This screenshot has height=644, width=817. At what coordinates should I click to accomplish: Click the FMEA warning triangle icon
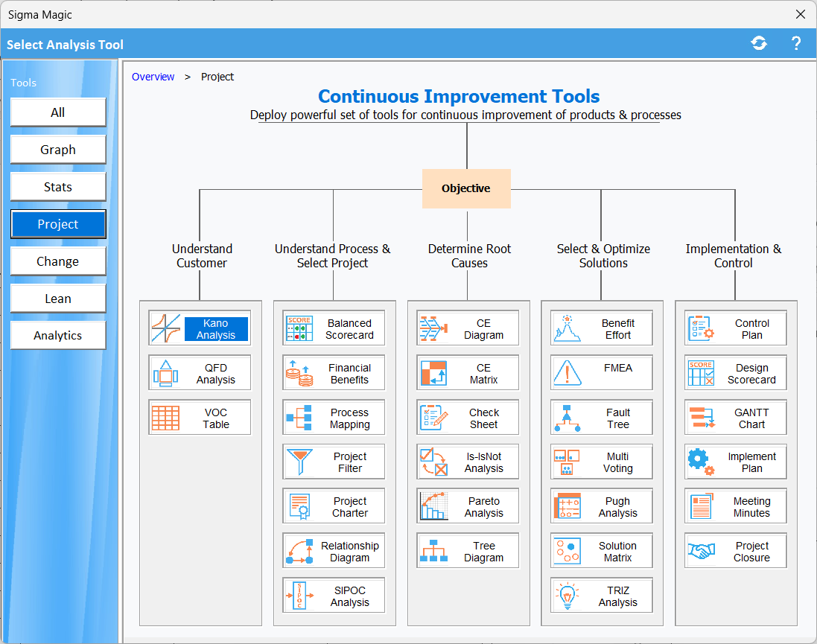coord(568,373)
